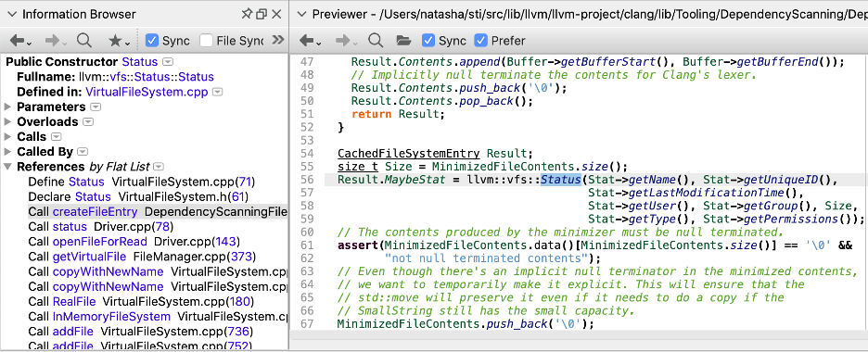Open the Status constructor link in header

tap(139, 62)
